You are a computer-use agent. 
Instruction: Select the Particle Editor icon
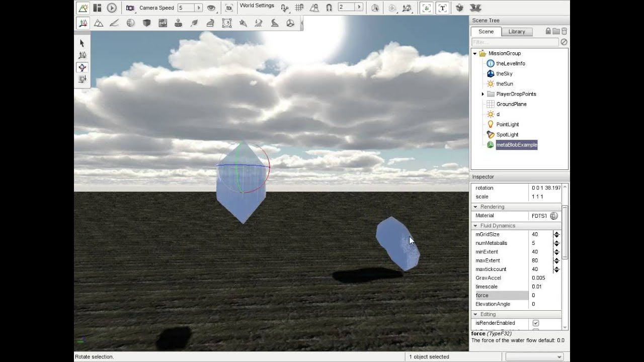click(x=243, y=23)
